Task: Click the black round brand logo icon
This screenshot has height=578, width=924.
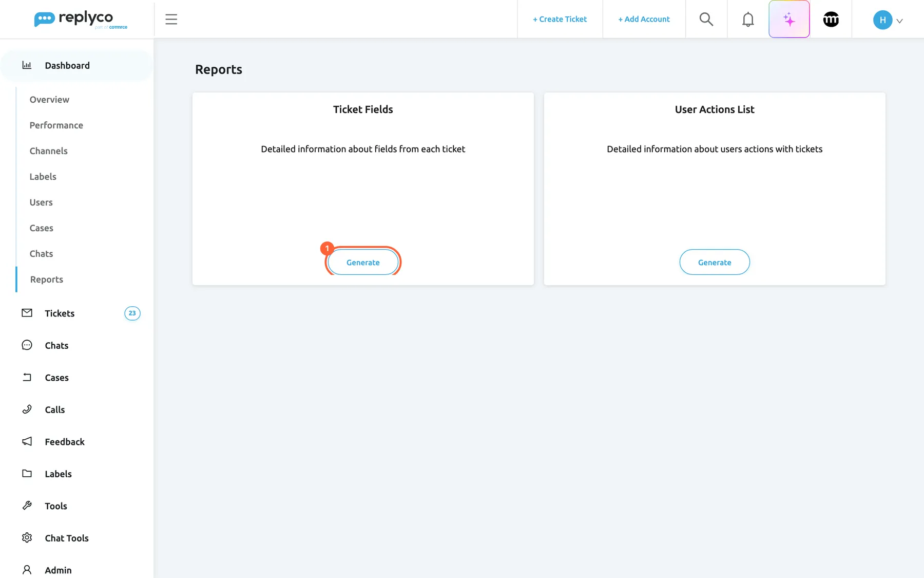Action: click(831, 20)
